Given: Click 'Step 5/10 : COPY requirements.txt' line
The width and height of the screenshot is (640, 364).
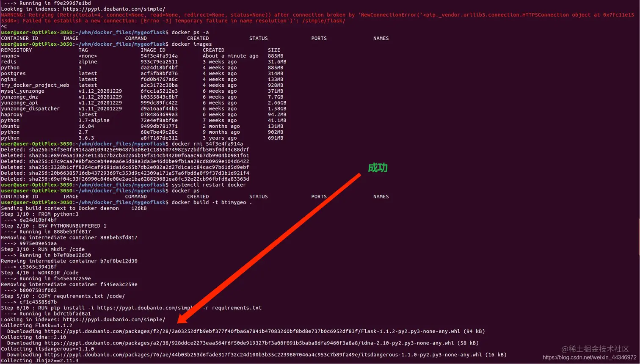Looking at the screenshot, I should [x=63, y=297].
